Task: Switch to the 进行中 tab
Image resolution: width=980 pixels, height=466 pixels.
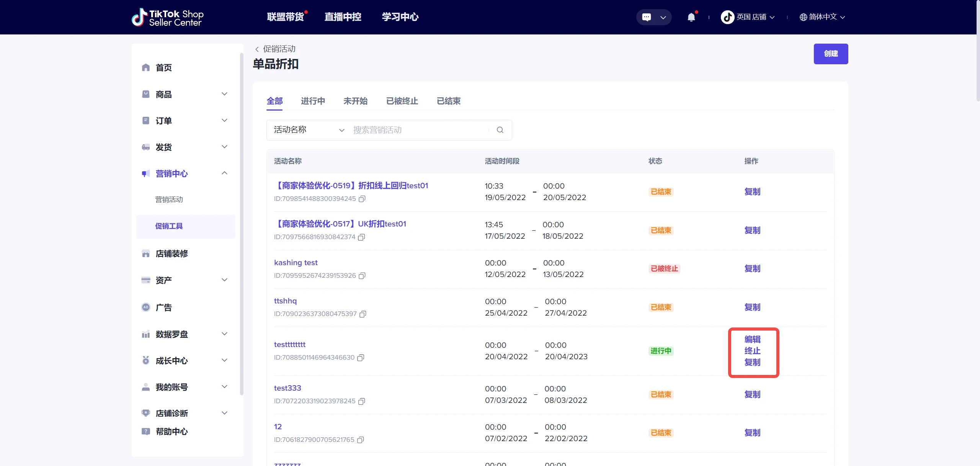Action: pos(313,101)
